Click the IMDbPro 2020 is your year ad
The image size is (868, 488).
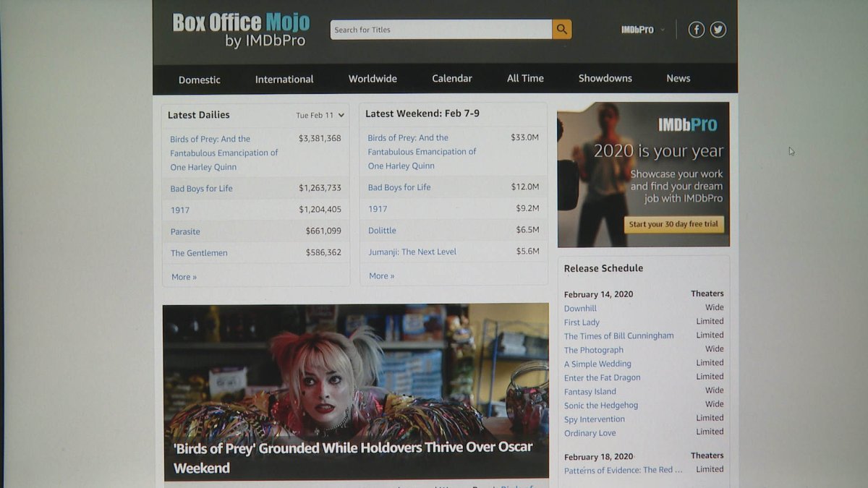click(x=643, y=174)
